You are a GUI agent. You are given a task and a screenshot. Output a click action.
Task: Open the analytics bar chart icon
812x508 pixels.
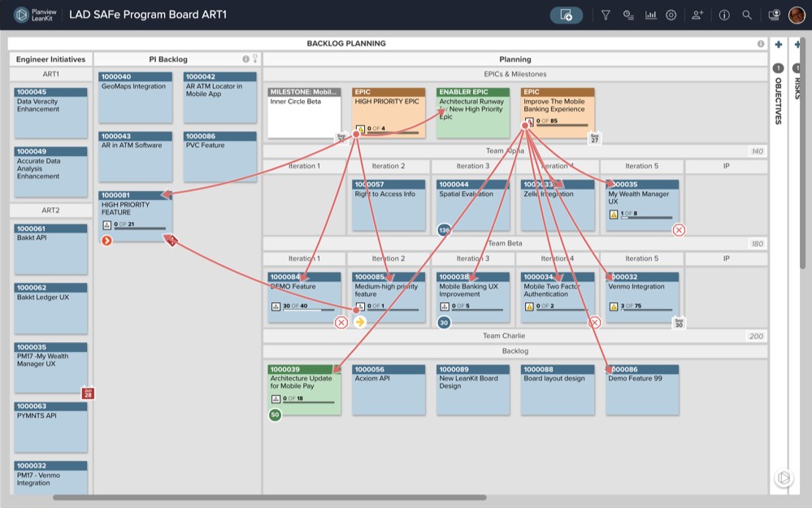click(x=651, y=14)
